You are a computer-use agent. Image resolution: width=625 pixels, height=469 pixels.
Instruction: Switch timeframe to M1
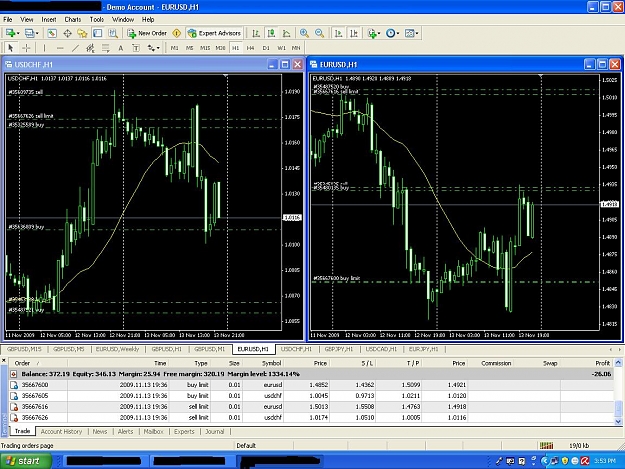tap(175, 48)
